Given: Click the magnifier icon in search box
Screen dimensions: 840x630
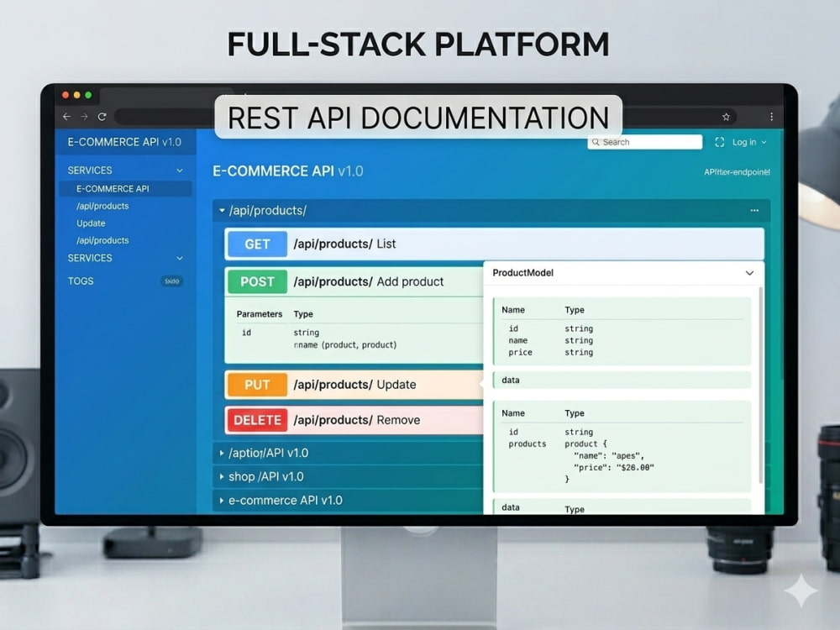Looking at the screenshot, I should point(596,142).
